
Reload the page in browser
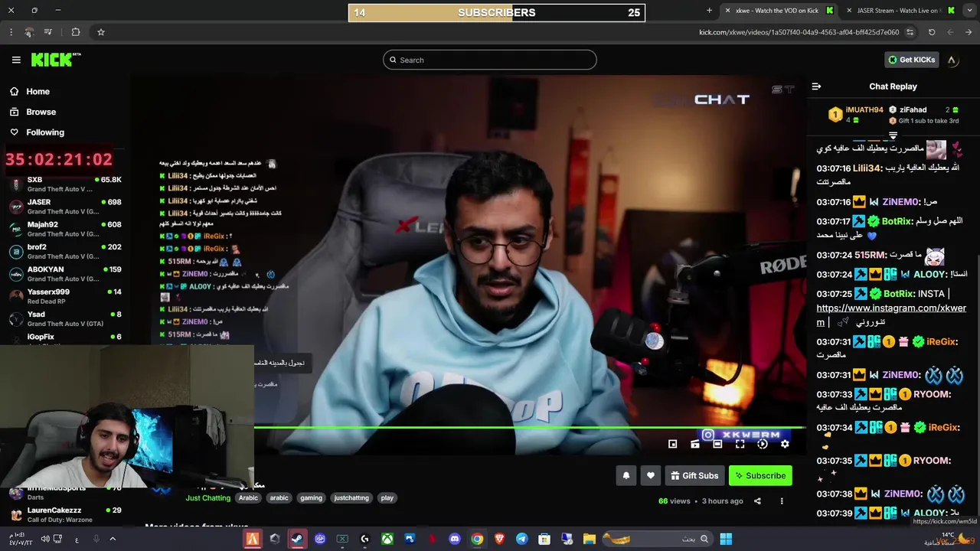click(932, 32)
